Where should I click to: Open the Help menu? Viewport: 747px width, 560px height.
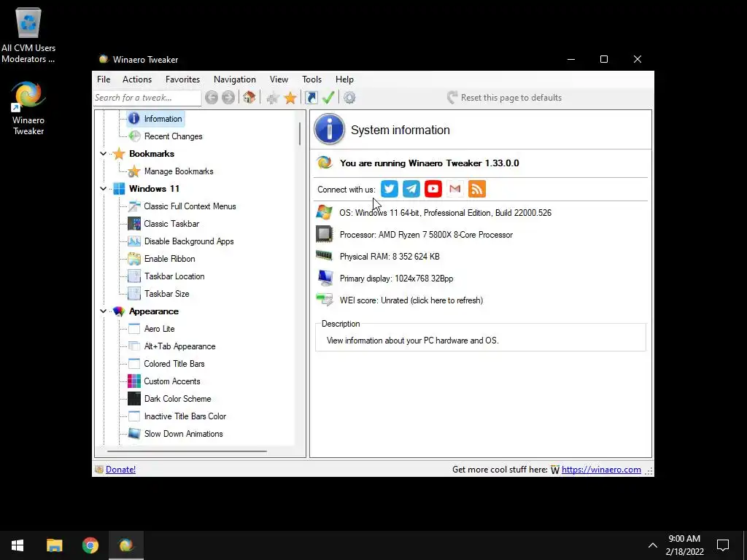pyautogui.click(x=344, y=79)
